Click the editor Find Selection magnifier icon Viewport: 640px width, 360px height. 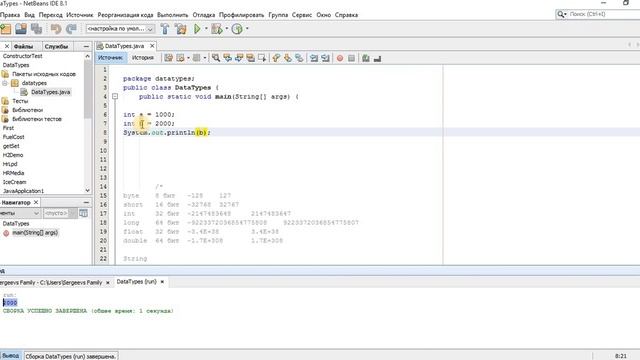point(216,58)
